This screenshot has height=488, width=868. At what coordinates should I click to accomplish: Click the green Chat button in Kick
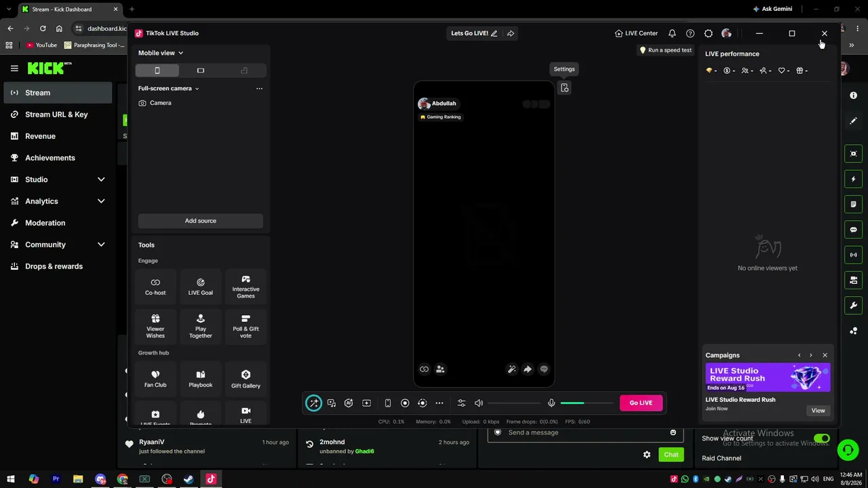pos(671,455)
